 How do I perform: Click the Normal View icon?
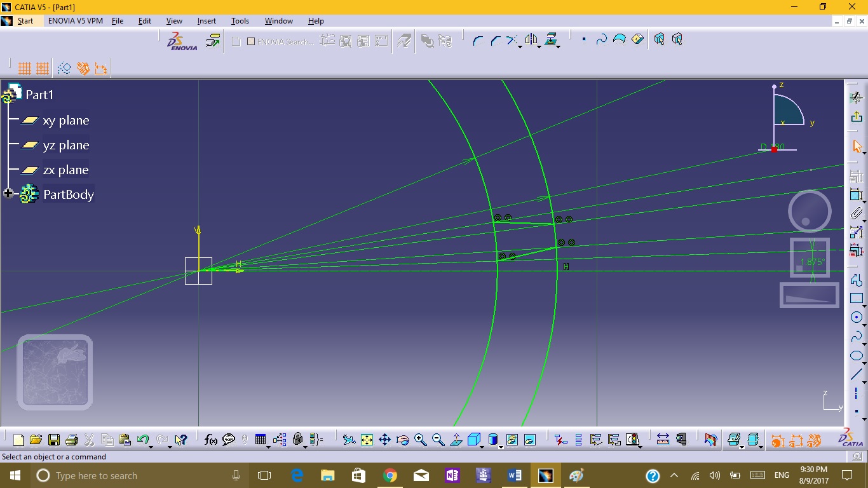[x=456, y=440]
